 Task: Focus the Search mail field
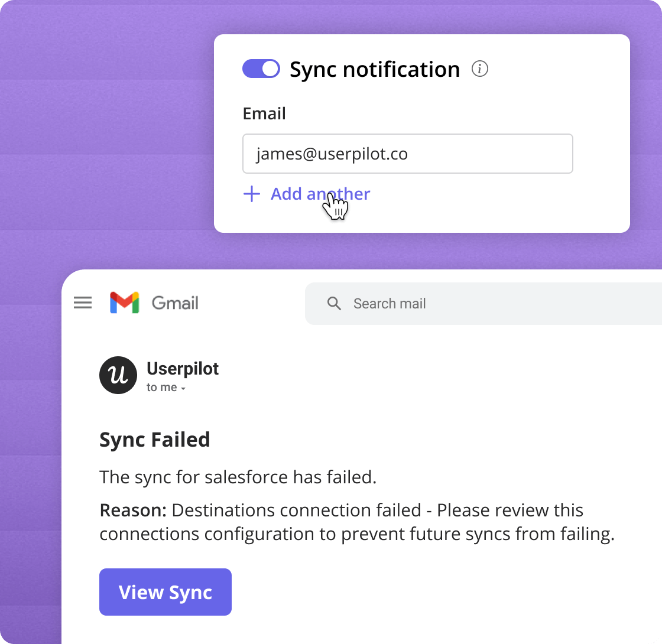click(473, 304)
